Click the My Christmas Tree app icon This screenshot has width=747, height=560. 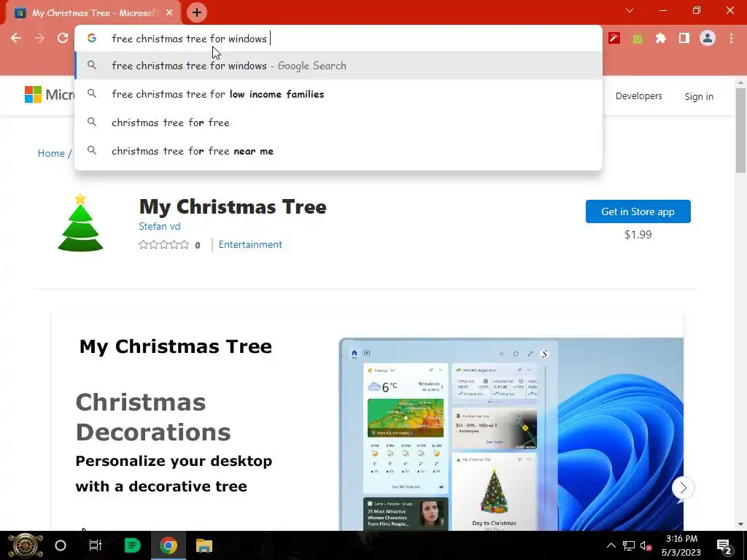80,222
